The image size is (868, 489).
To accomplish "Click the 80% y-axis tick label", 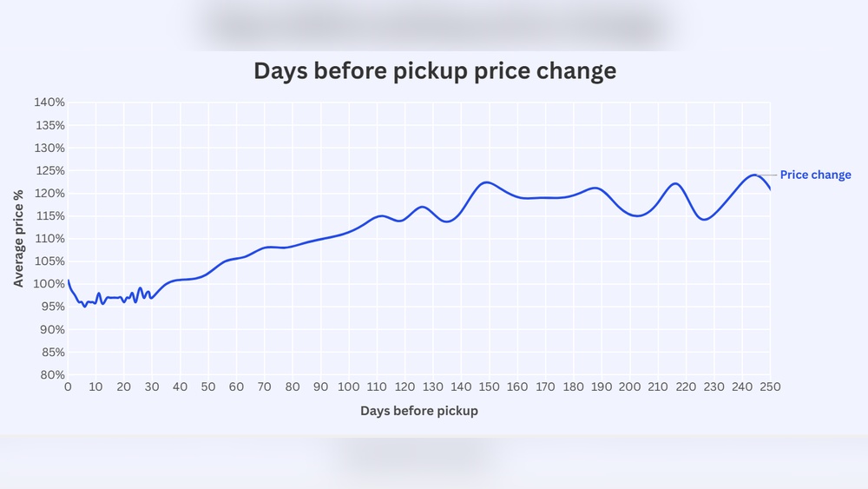I will [49, 375].
